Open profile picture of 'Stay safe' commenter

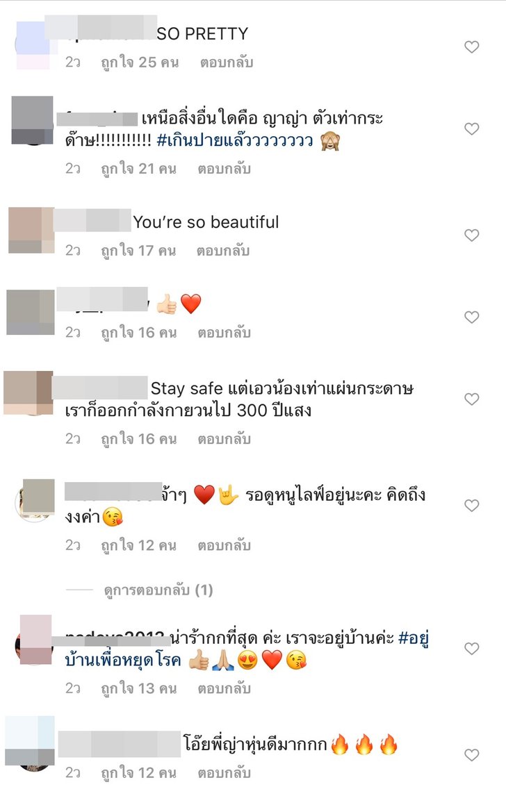[28, 393]
